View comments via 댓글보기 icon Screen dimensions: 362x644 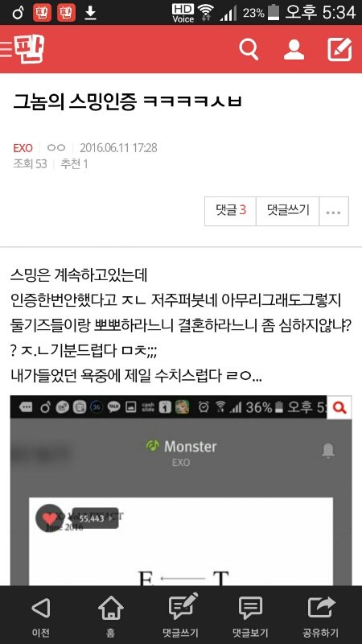[x=250, y=615]
